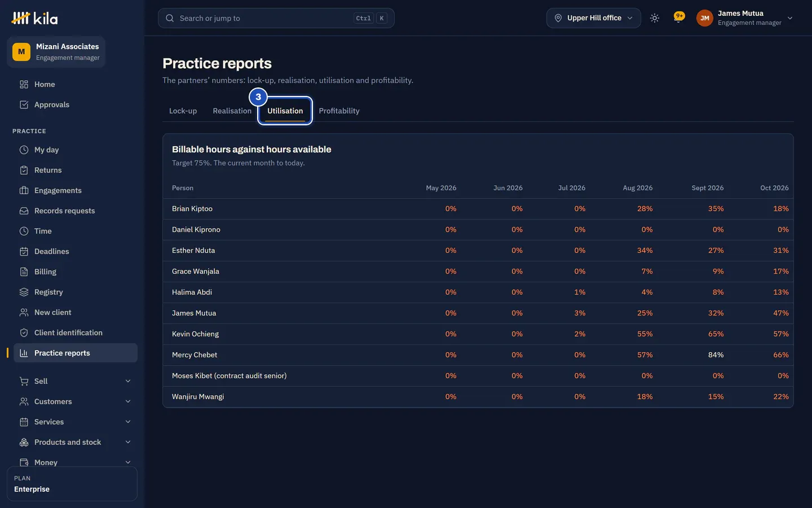Expand the Products and stock section
Image resolution: width=812 pixels, height=508 pixels.
point(76,442)
